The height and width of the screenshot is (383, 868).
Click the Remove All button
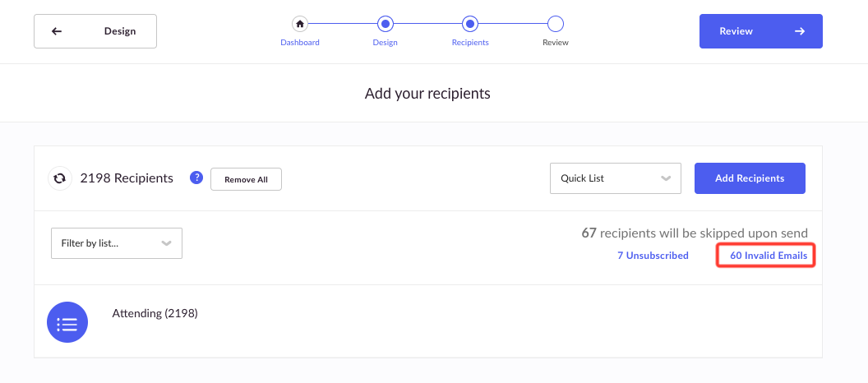coord(247,179)
